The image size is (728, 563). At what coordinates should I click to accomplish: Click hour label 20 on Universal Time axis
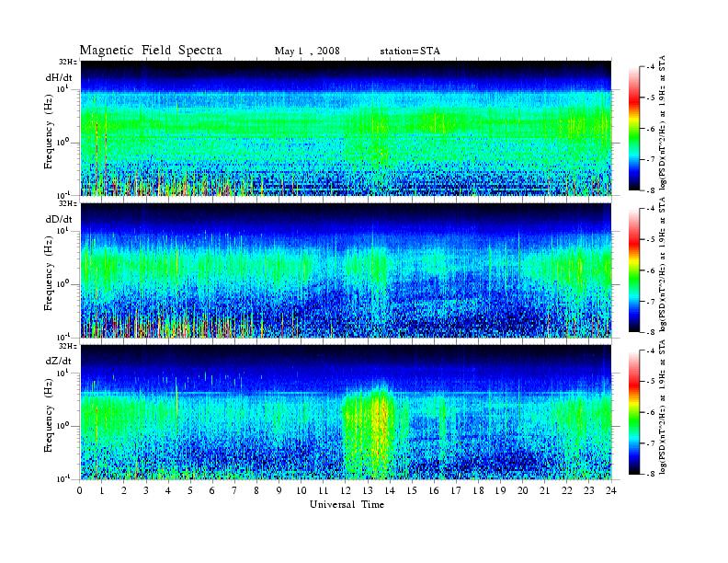(x=523, y=490)
